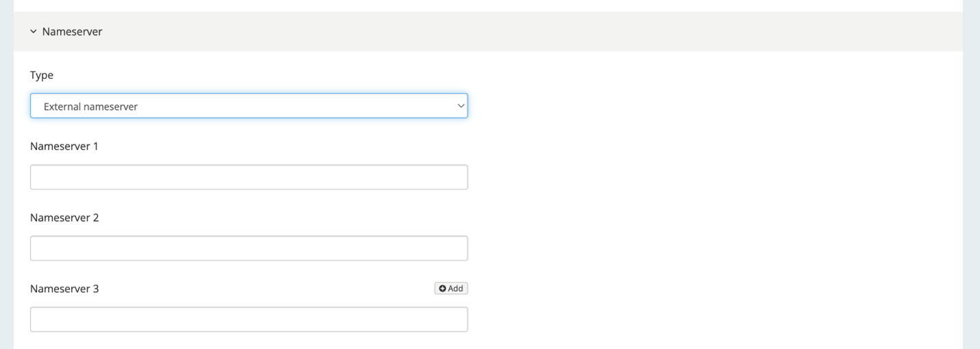The height and width of the screenshot is (349, 980).
Task: Focus the Nameserver 1 text field
Action: pos(249,177)
